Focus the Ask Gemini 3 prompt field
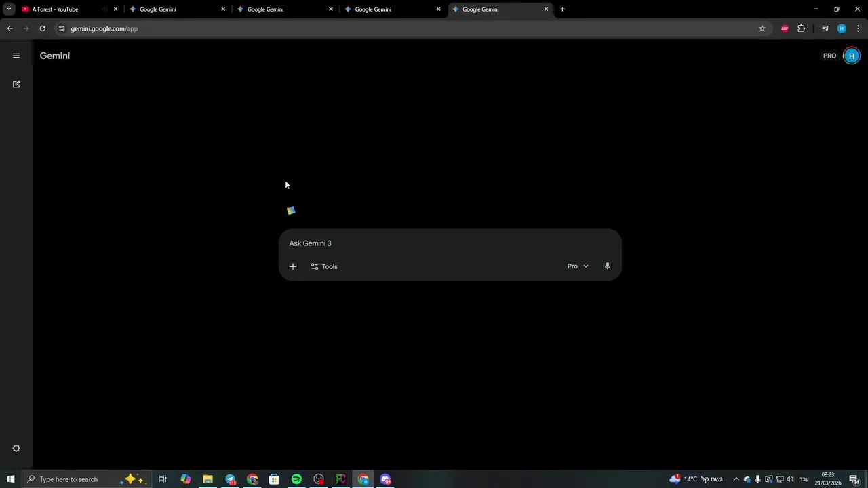Viewport: 868px width, 488px height. pyautogui.click(x=450, y=243)
